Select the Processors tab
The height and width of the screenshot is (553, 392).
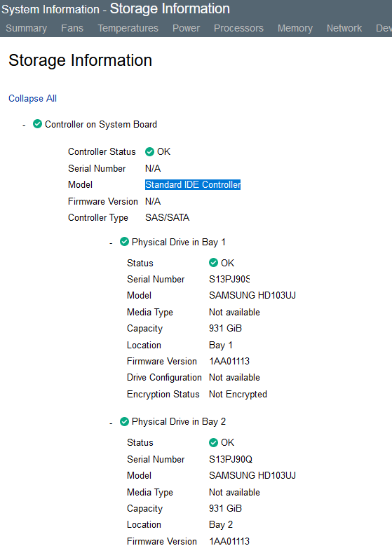click(x=238, y=28)
